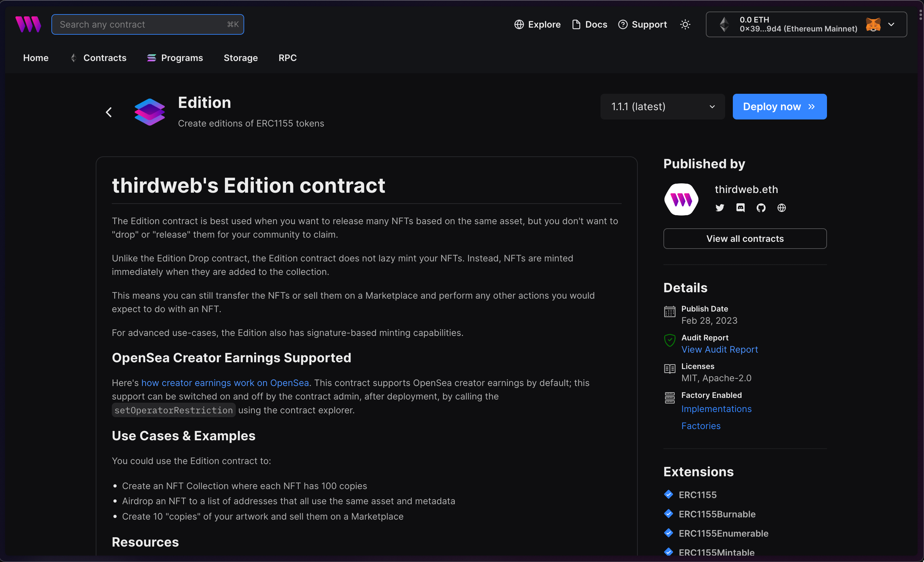Click the publisher's website globe icon
The image size is (924, 562).
(x=782, y=208)
